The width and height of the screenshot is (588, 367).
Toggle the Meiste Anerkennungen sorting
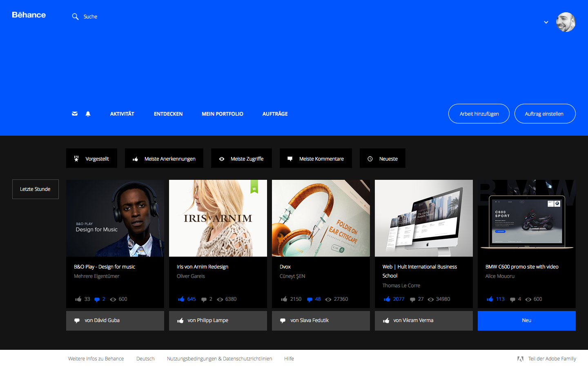[x=164, y=158]
